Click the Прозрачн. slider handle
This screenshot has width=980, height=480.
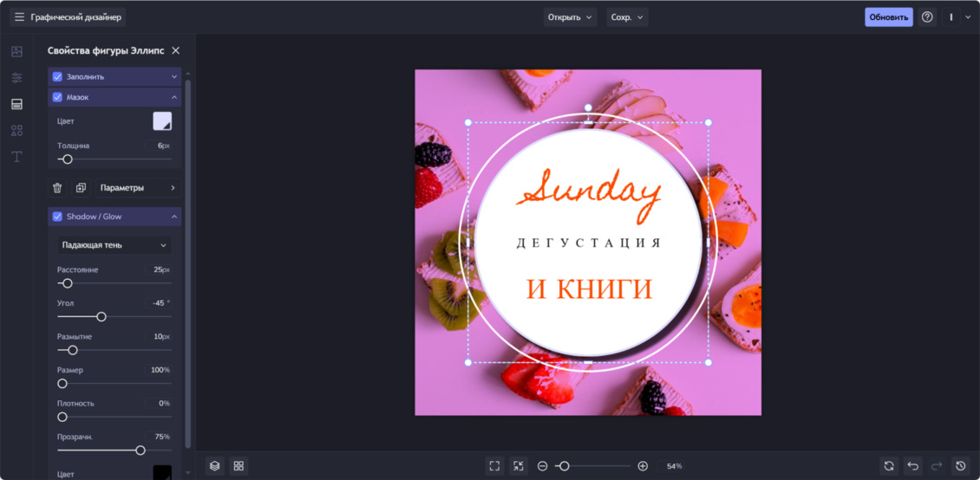[x=140, y=450]
